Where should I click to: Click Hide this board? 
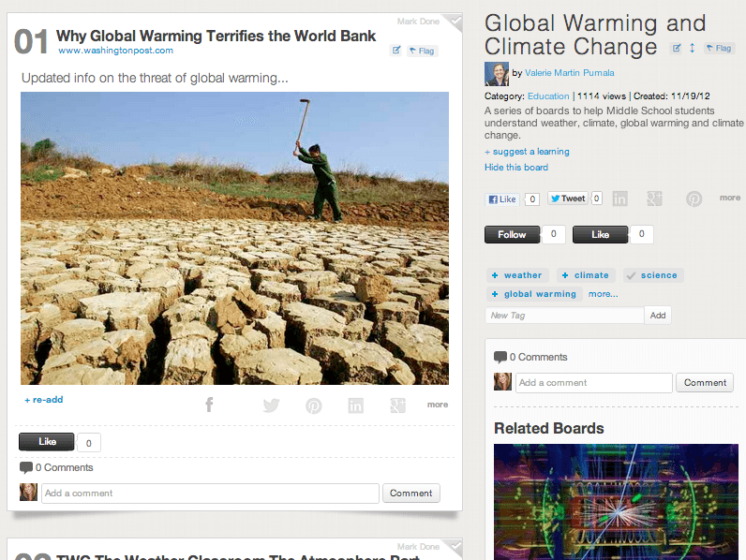[x=516, y=168]
